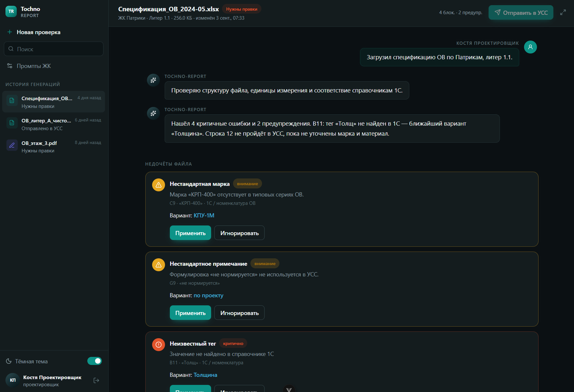Click the moon icon beside Тёмная тема
The height and width of the screenshot is (392, 574).
click(9, 361)
